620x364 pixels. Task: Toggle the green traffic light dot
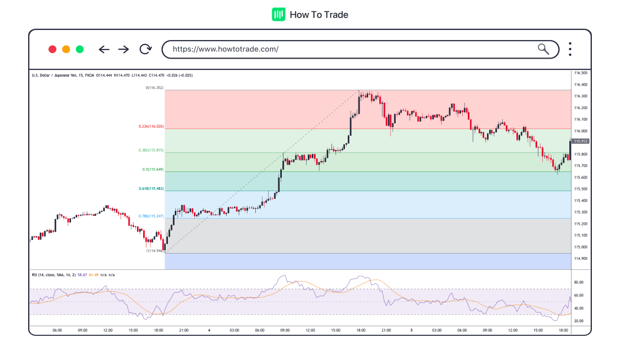tap(79, 49)
